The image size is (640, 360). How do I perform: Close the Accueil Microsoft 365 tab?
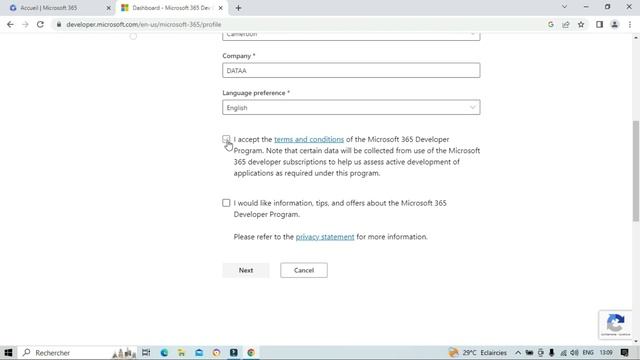coord(109,8)
